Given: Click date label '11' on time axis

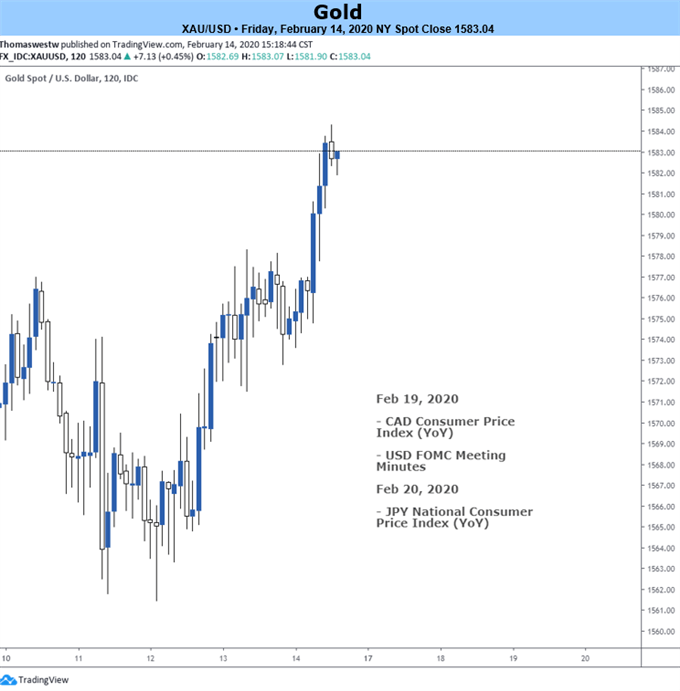Looking at the screenshot, I should 78,658.
